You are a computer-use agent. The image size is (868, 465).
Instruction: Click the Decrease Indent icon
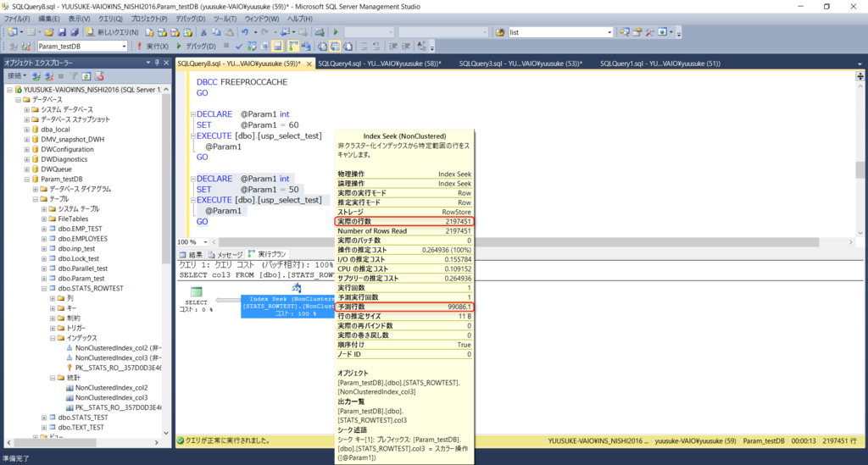pos(392,47)
